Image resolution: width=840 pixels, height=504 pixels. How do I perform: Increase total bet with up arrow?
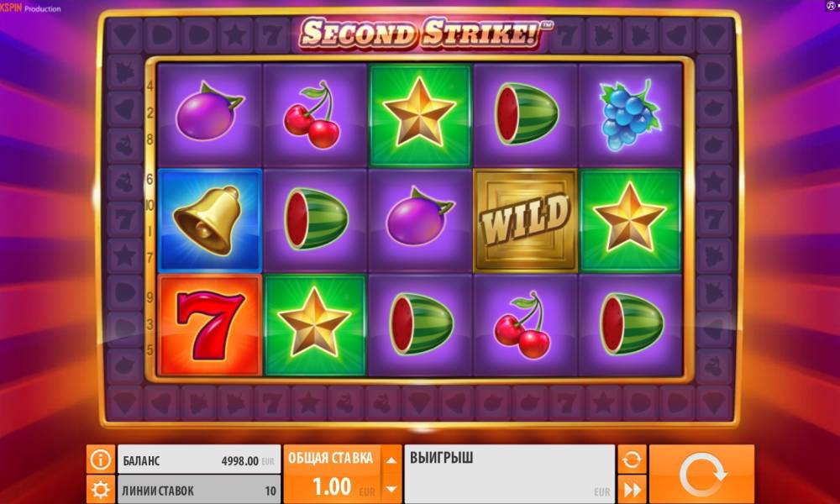tap(391, 459)
